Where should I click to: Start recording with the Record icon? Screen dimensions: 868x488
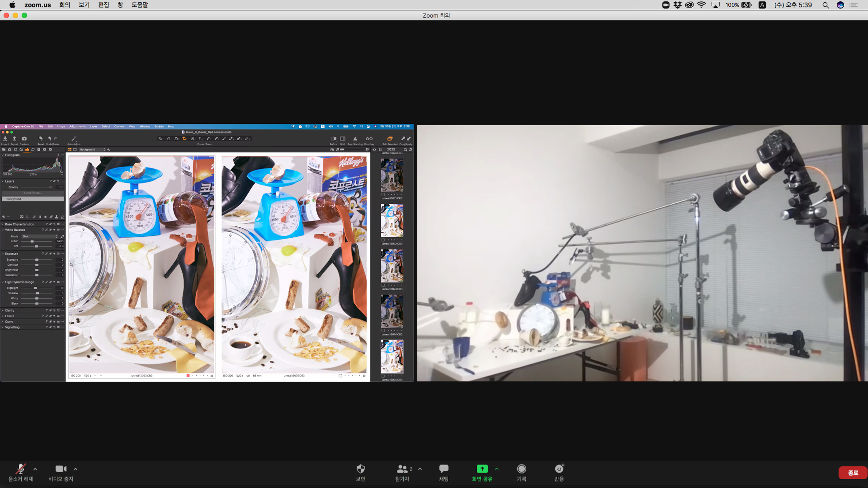pyautogui.click(x=521, y=469)
